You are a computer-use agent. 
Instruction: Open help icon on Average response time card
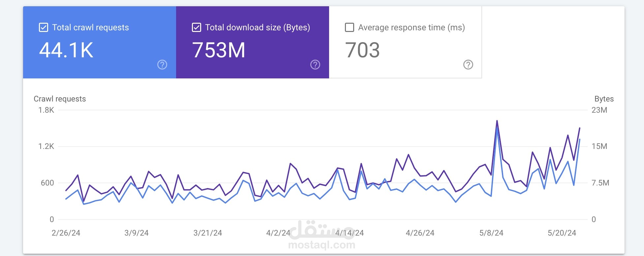(x=468, y=65)
